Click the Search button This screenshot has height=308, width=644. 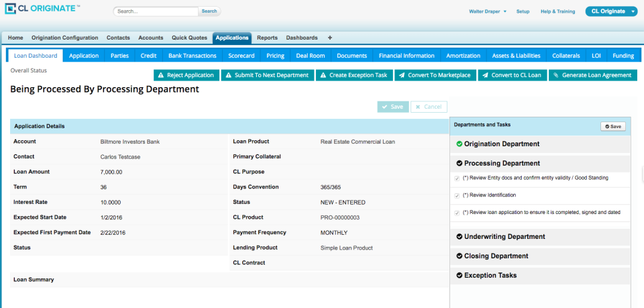click(209, 11)
